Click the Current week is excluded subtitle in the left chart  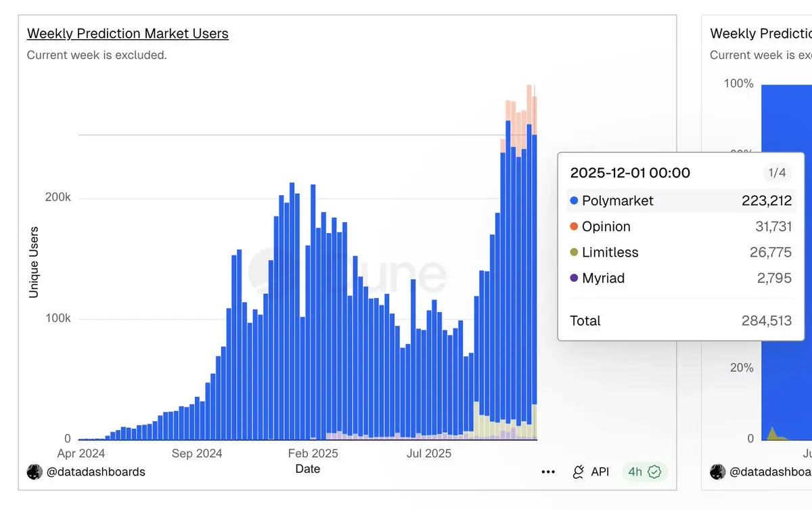pyautogui.click(x=97, y=55)
